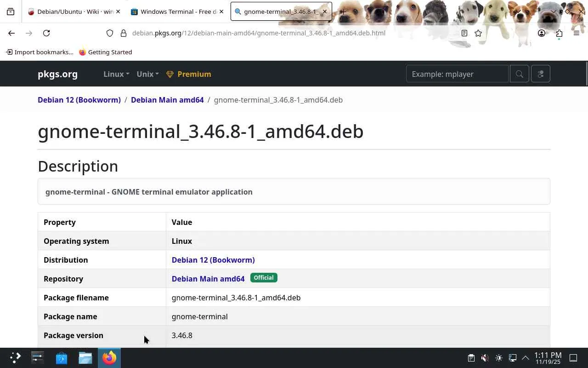Click the pkgs.org search magnifier button

[520, 74]
